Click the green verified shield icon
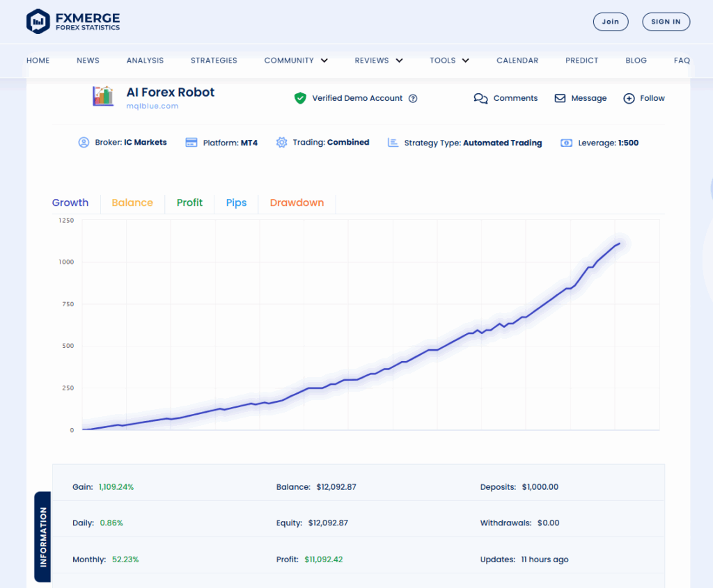This screenshot has height=588, width=713. tap(300, 98)
